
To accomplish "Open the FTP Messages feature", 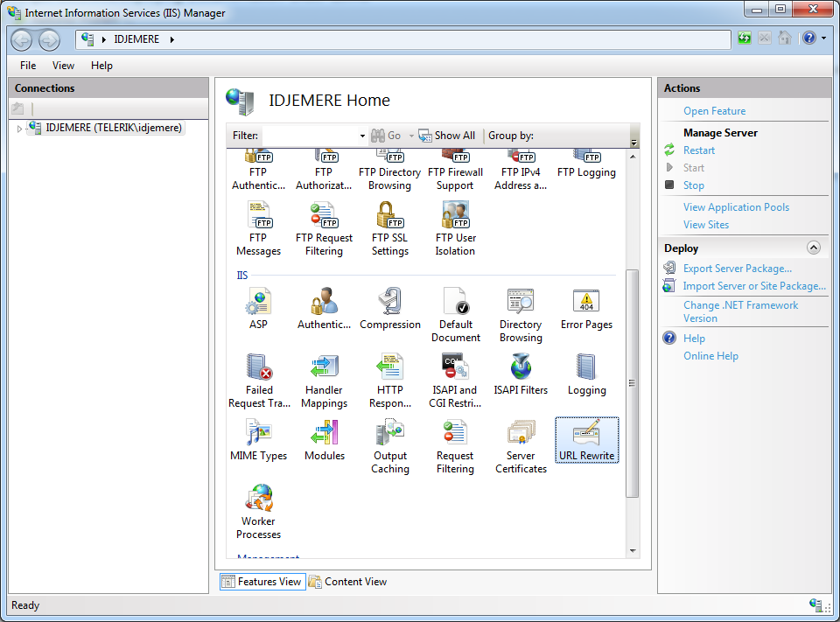I will click(x=258, y=228).
